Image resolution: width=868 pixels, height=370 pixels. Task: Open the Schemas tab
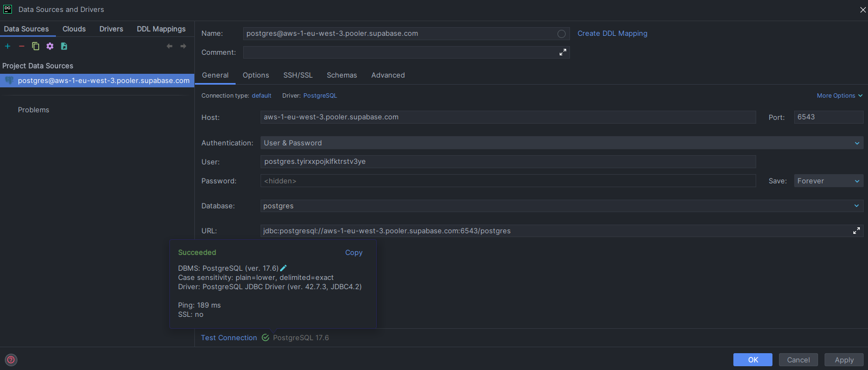pos(342,75)
